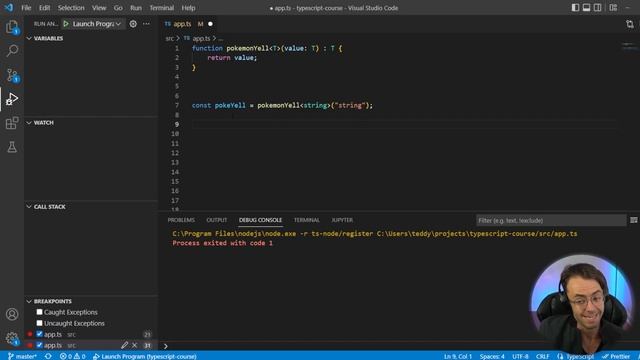Screen dimensions: 640x360
Task: Open the Run menu
Action: 136,8
